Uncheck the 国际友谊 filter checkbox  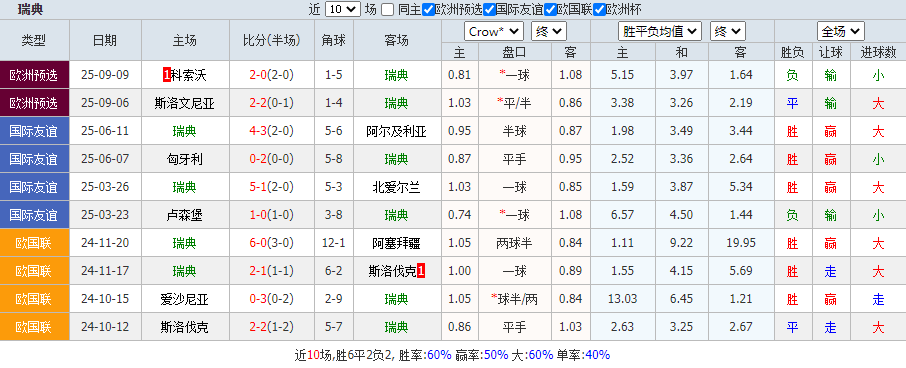click(489, 9)
